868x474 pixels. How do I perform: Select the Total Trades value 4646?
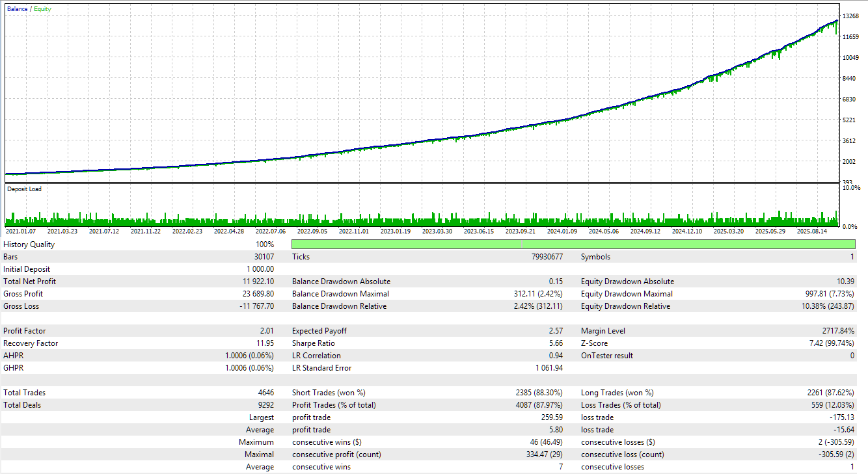266,393
